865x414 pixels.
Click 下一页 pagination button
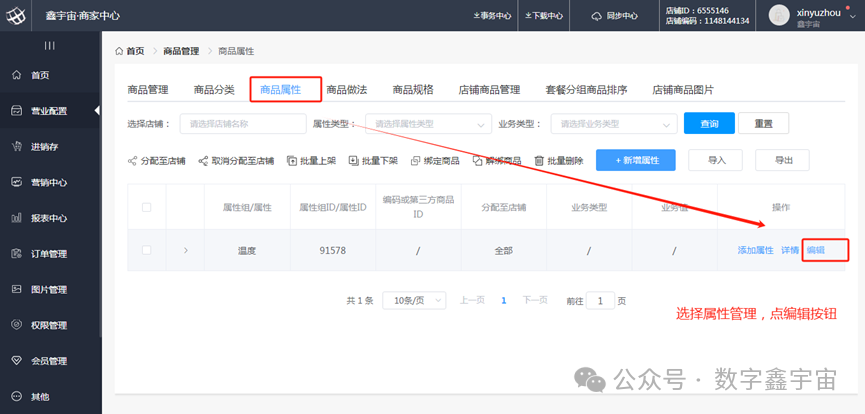click(x=535, y=300)
